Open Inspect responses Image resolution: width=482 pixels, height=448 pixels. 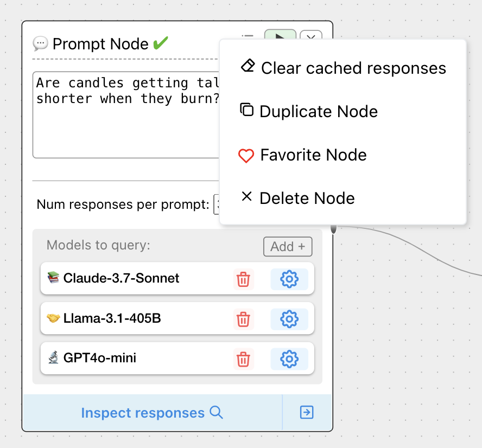(x=152, y=413)
